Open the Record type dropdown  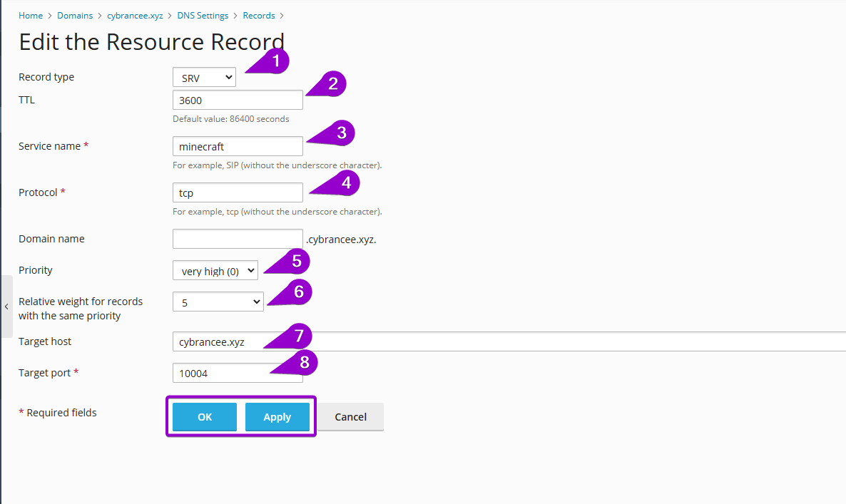click(204, 77)
